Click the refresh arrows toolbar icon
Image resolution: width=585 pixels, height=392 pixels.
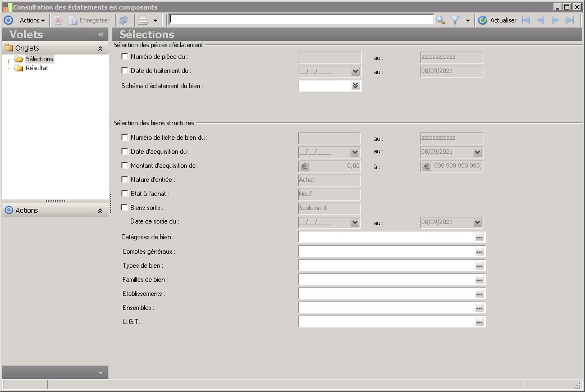tap(124, 20)
